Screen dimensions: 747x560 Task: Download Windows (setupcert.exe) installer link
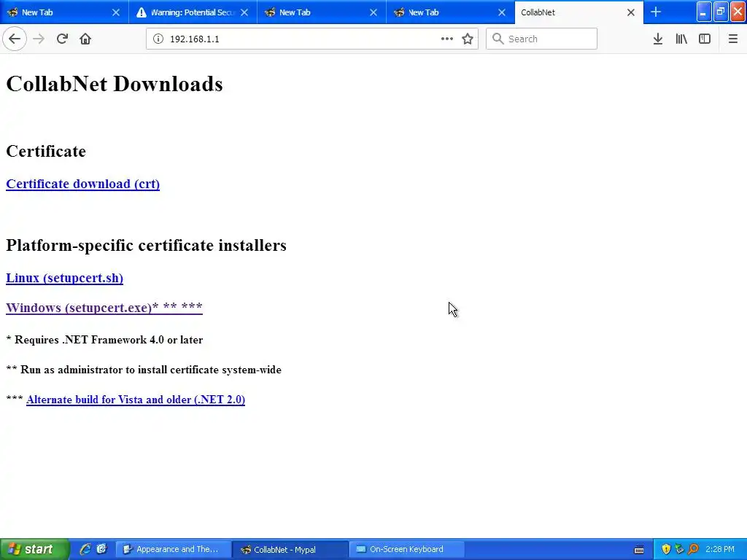click(x=104, y=308)
